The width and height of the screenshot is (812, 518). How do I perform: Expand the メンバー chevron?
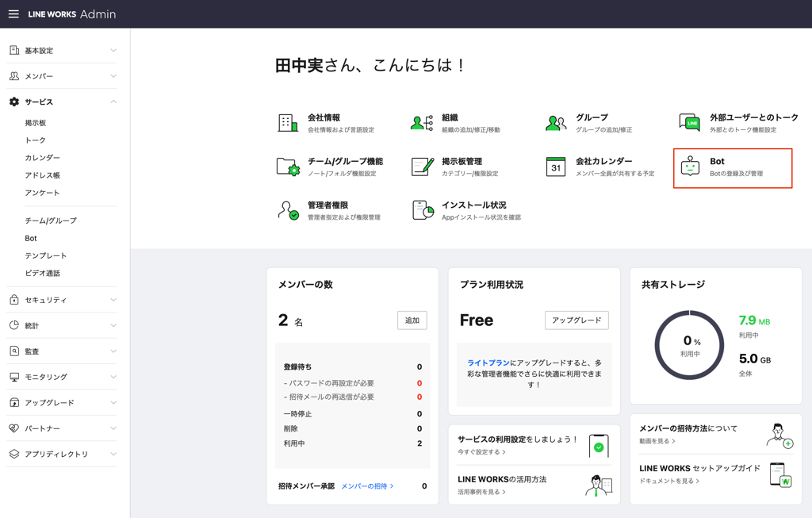113,76
